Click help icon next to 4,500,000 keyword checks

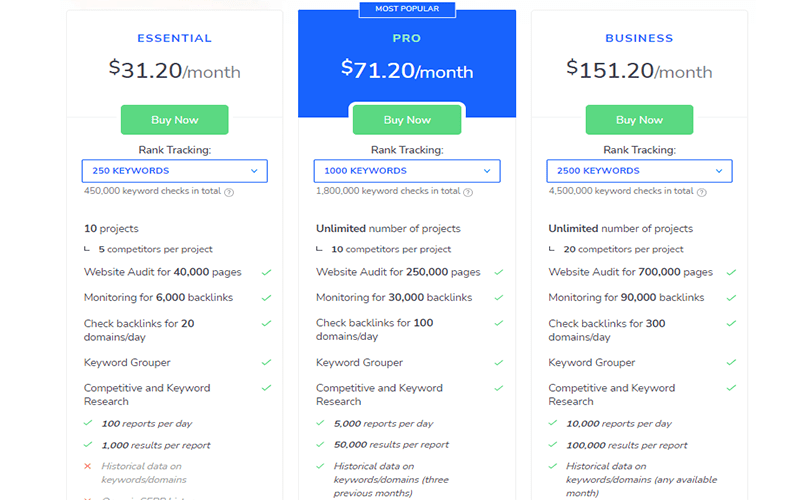pos(702,192)
